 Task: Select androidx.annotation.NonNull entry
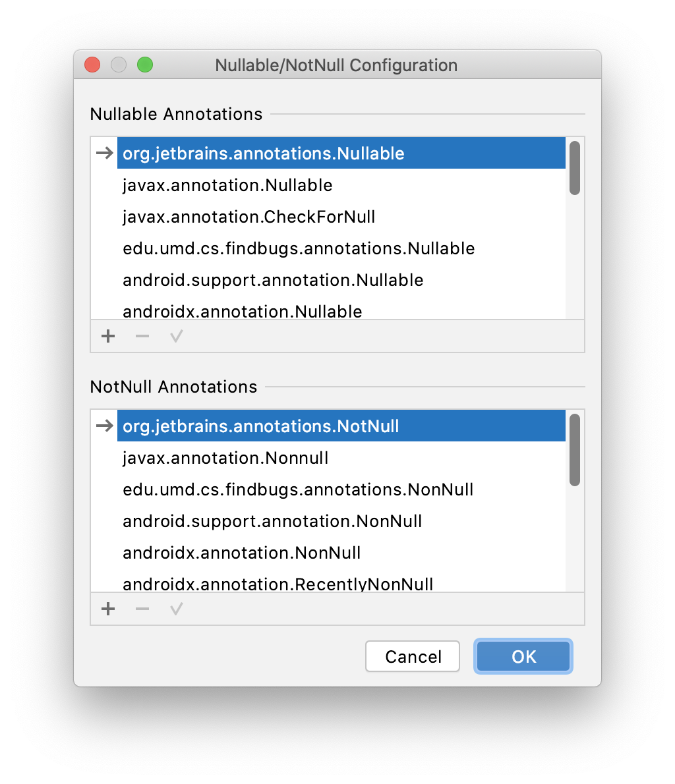tap(341, 553)
